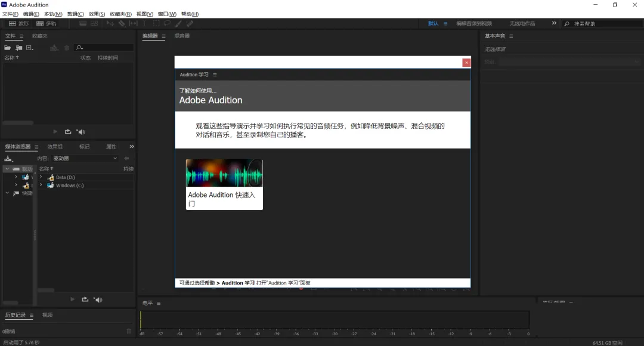Click Import File icon in Files panel
644x346 pixels.
pos(19,48)
